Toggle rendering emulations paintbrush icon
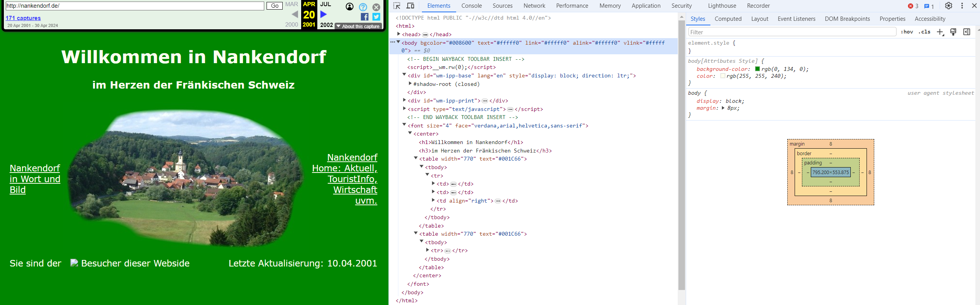980x305 pixels. [953, 32]
